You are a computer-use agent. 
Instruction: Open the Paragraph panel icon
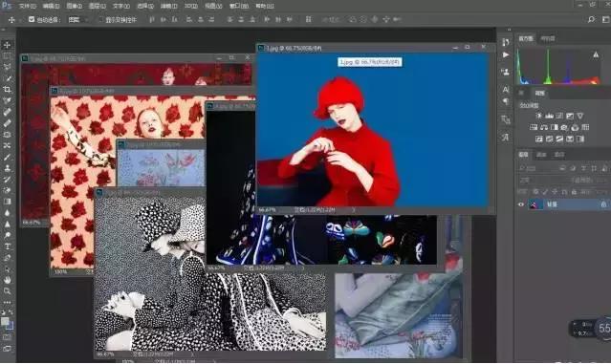(x=506, y=101)
